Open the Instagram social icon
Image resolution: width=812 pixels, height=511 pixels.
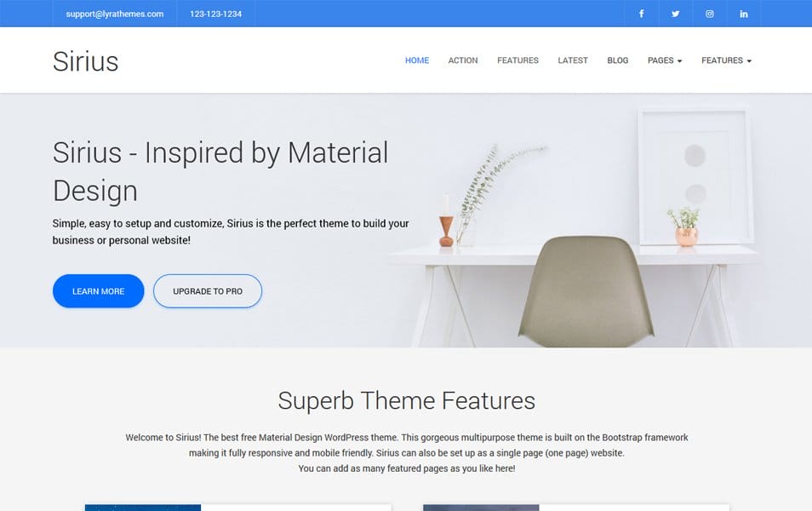coord(709,14)
